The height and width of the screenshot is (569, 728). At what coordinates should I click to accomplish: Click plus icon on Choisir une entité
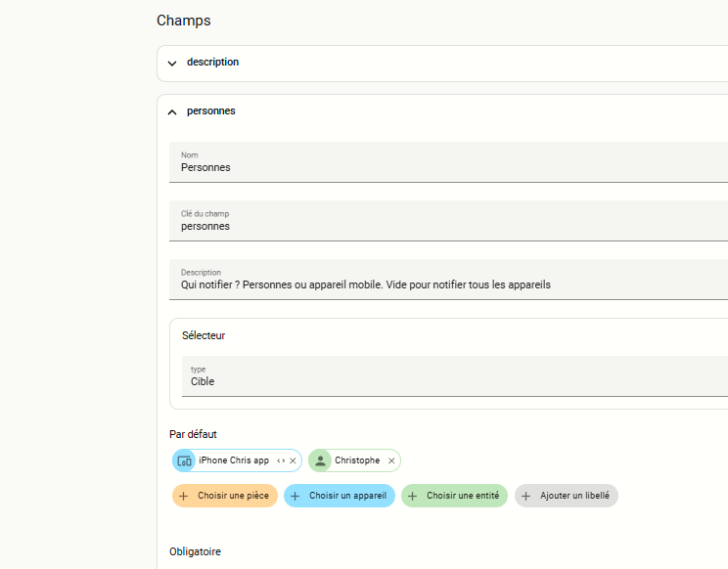tap(412, 496)
